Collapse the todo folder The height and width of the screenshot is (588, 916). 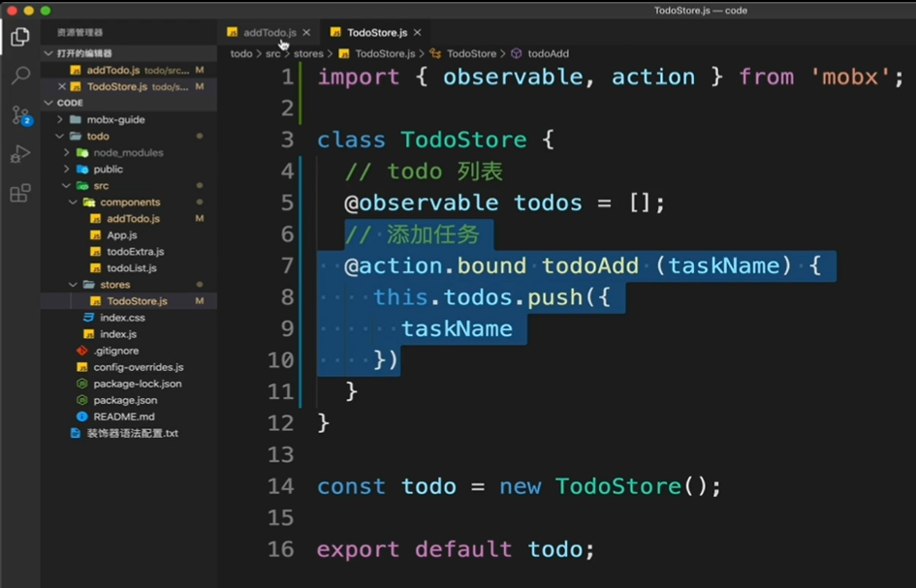[129, 136]
